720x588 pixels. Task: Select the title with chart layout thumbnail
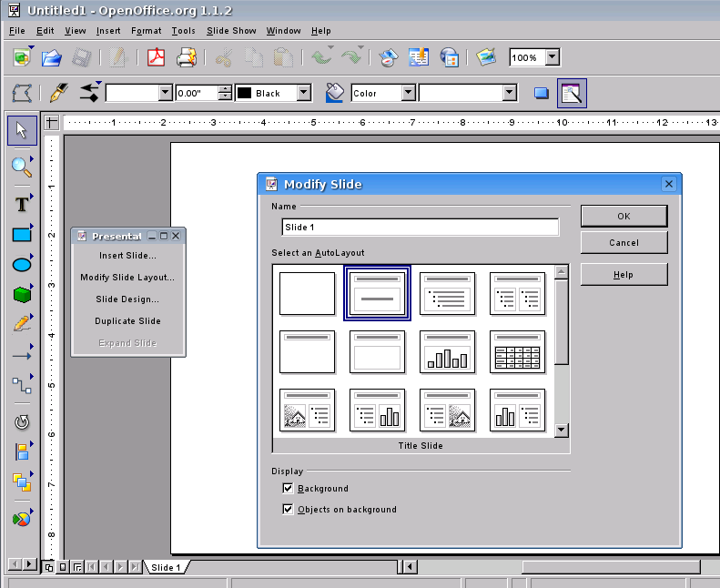point(447,351)
